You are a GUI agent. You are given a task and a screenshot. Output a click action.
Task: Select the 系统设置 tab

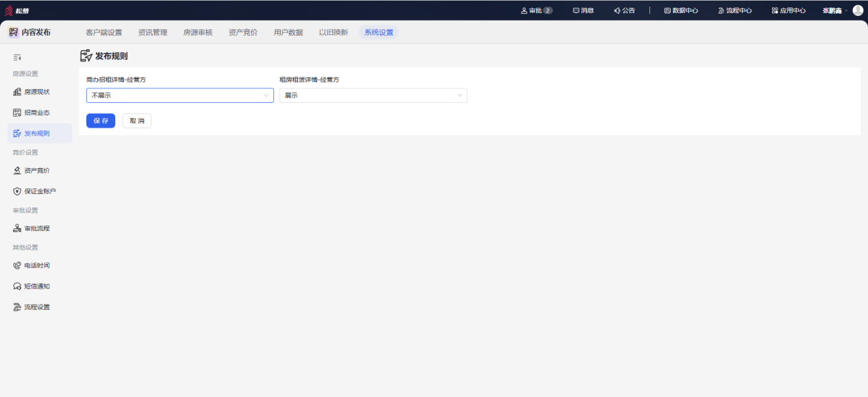point(379,32)
